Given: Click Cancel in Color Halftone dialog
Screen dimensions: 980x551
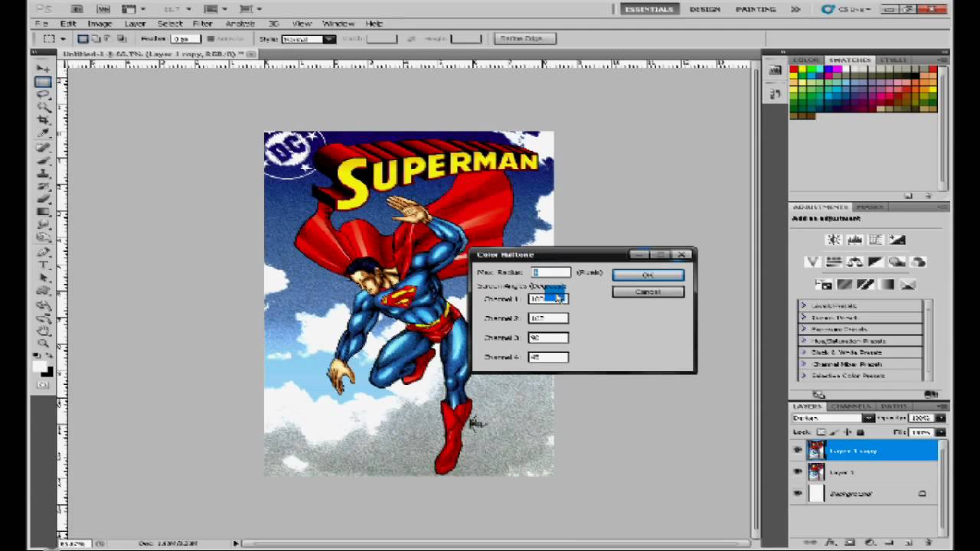Looking at the screenshot, I should [648, 292].
